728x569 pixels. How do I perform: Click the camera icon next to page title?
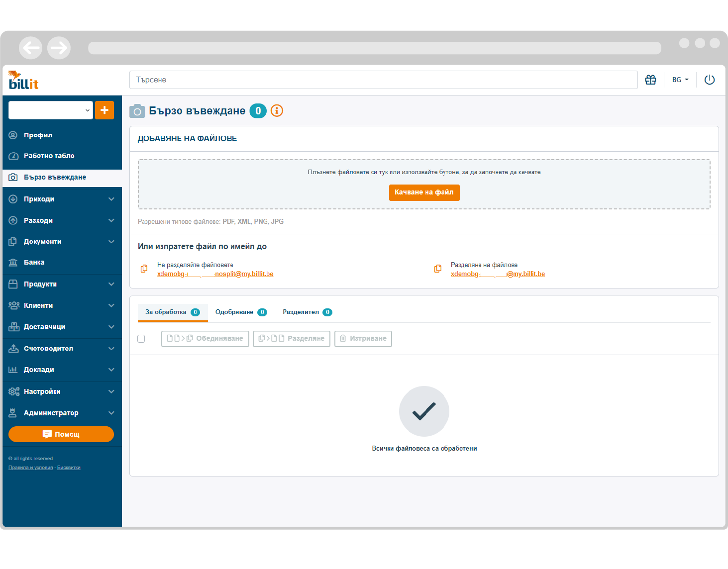pyautogui.click(x=137, y=111)
